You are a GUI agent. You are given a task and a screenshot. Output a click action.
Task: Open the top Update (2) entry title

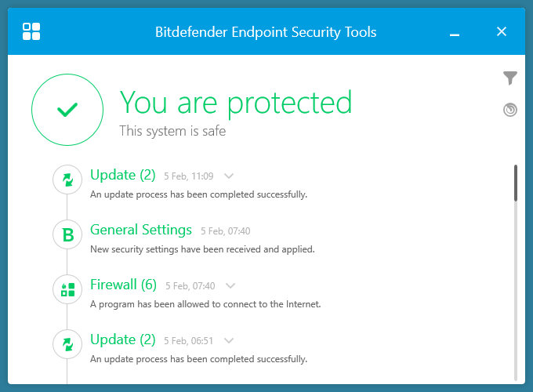pos(124,175)
